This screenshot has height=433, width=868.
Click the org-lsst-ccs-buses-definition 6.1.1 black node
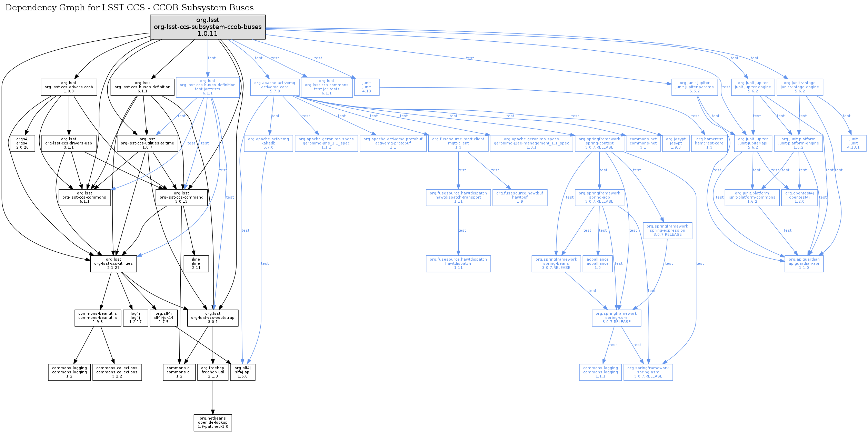coord(142,87)
